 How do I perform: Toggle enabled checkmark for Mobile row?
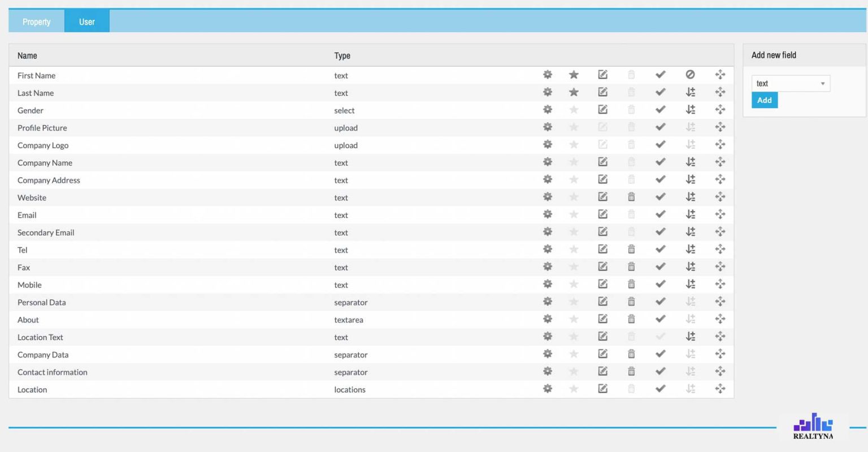click(x=660, y=284)
